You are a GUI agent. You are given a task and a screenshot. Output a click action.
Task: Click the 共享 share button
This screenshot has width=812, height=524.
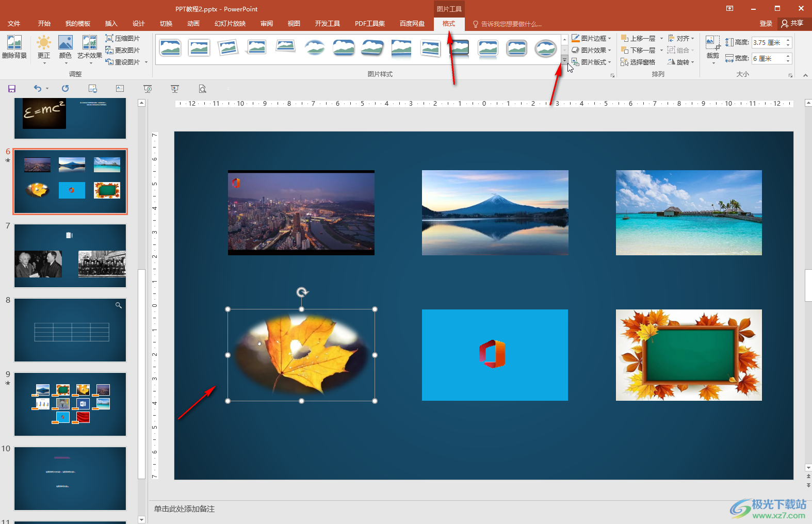tap(793, 24)
